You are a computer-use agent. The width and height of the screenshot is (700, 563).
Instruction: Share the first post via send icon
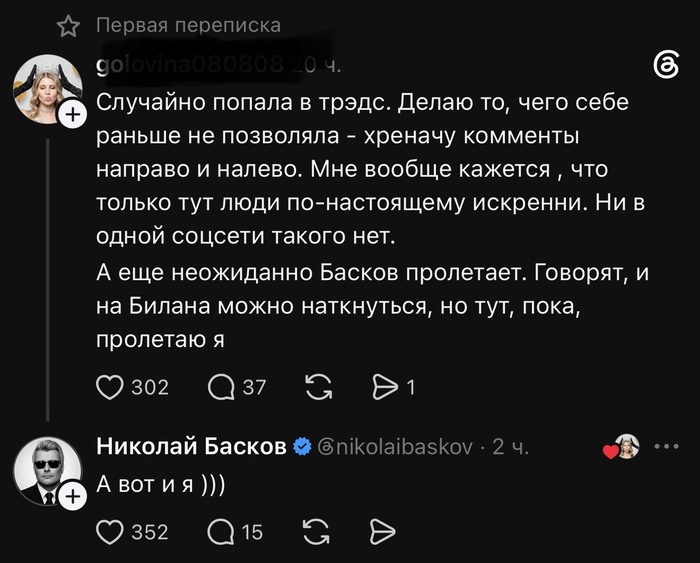click(385, 387)
